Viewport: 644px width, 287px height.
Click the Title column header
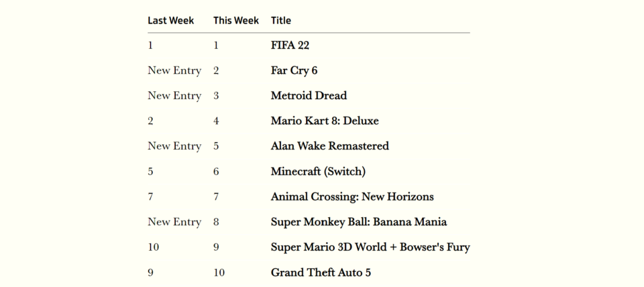coord(281,21)
